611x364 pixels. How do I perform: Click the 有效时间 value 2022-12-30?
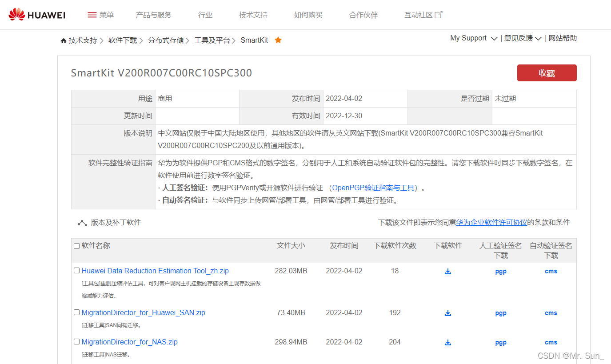[344, 116]
